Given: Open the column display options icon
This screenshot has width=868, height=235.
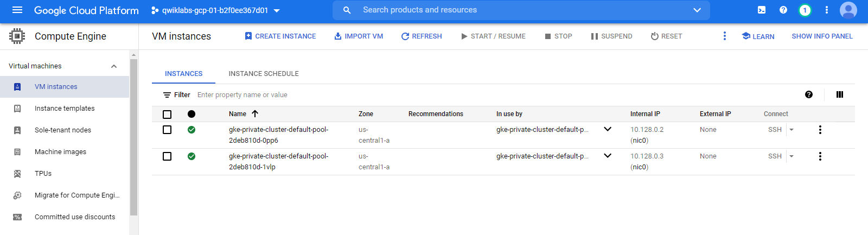Looking at the screenshot, I should tap(840, 94).
